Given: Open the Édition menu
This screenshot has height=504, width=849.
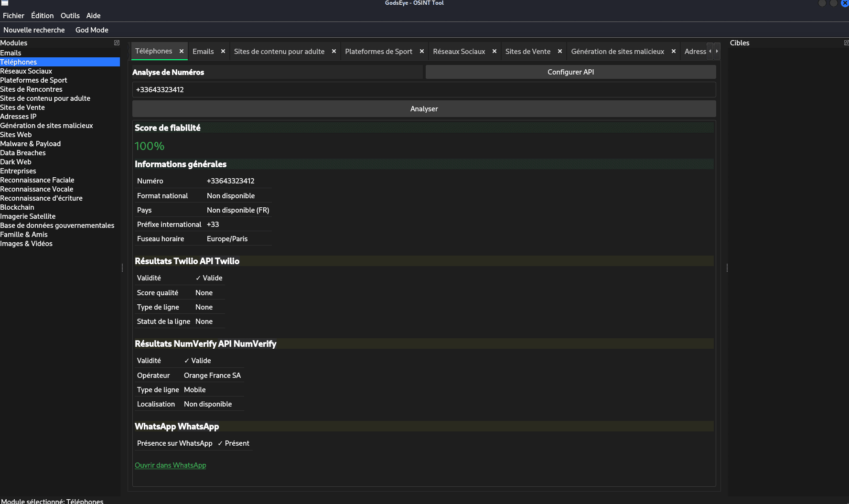Looking at the screenshot, I should tap(43, 16).
